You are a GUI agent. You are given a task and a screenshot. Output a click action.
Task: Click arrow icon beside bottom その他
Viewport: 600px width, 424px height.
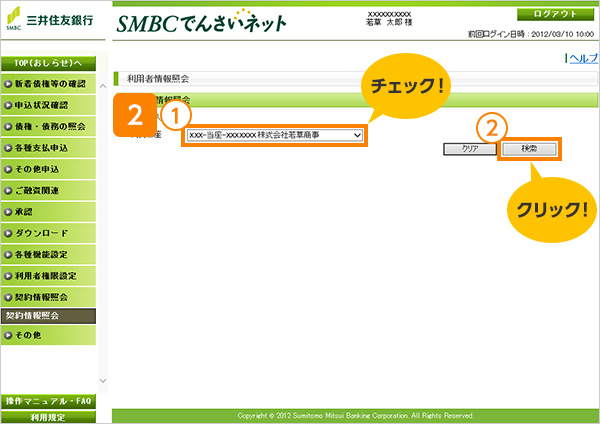8,336
